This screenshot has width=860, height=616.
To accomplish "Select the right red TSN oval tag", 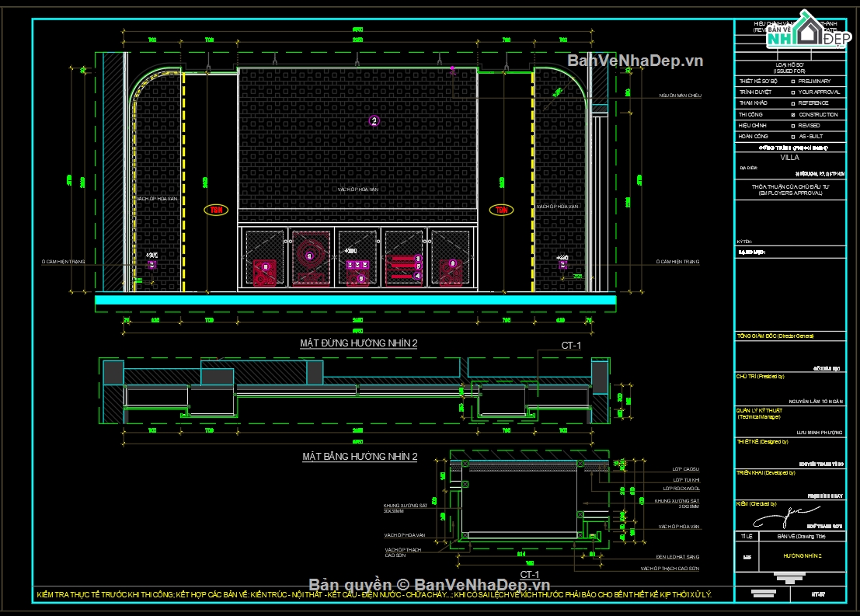I will pyautogui.click(x=502, y=210).
